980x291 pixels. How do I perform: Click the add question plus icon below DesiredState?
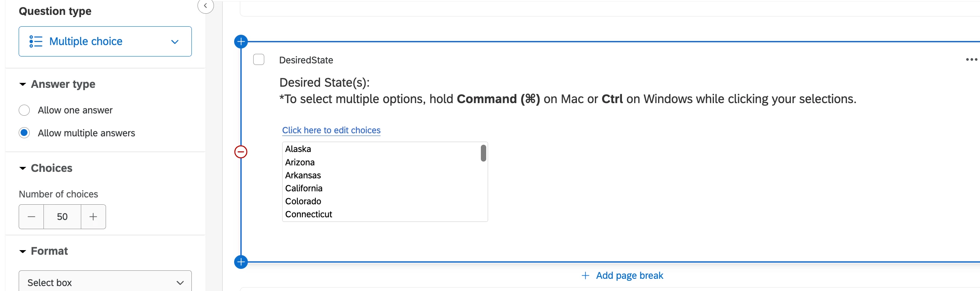point(241,262)
